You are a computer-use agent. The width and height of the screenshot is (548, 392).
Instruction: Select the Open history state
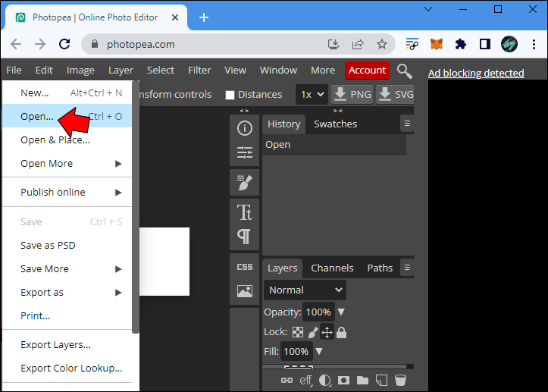[334, 144]
